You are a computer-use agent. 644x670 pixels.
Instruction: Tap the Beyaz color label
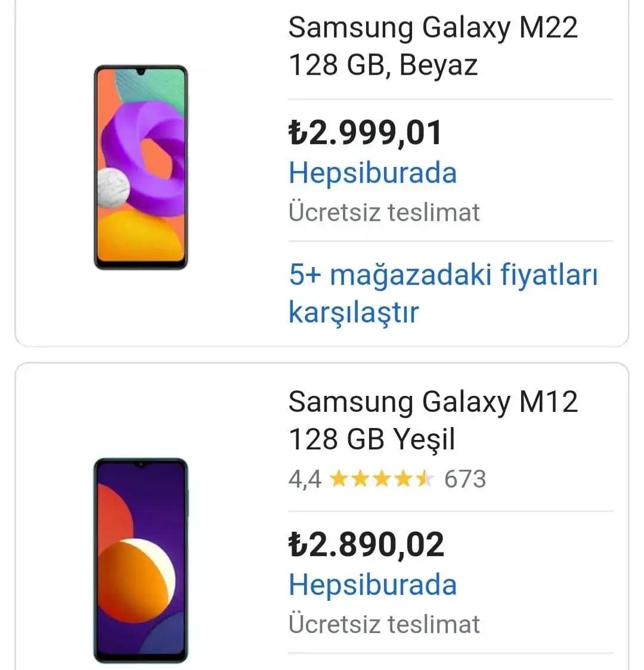point(439,65)
